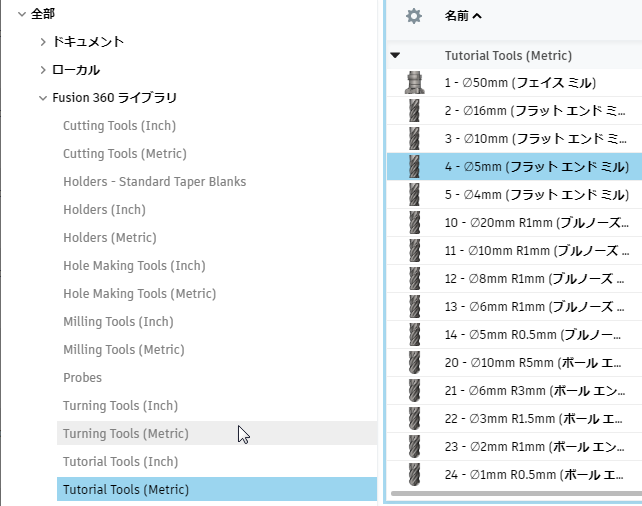Click the tool icon for 24 - ∅1mm R0.5mm
This screenshot has width=642, height=506.
[414, 474]
